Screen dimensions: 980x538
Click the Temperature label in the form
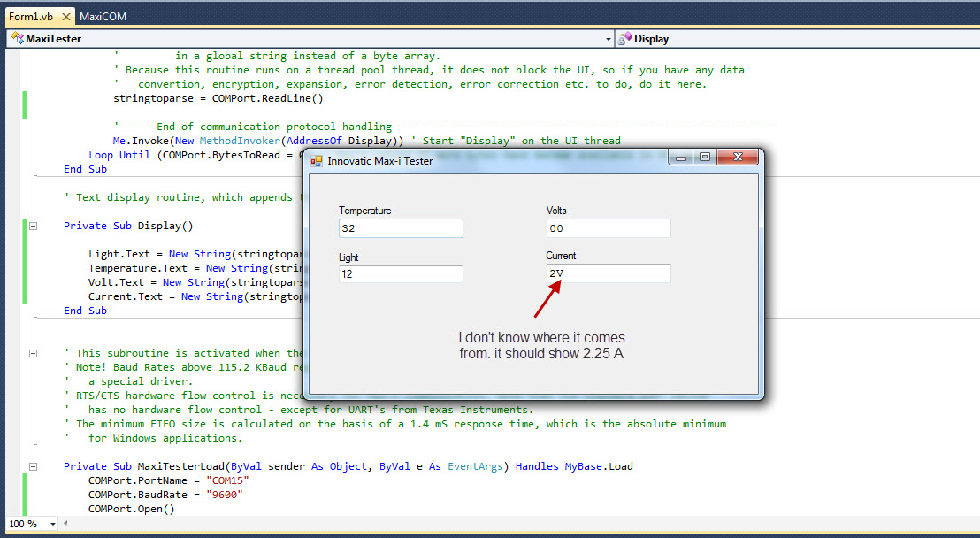pos(365,211)
